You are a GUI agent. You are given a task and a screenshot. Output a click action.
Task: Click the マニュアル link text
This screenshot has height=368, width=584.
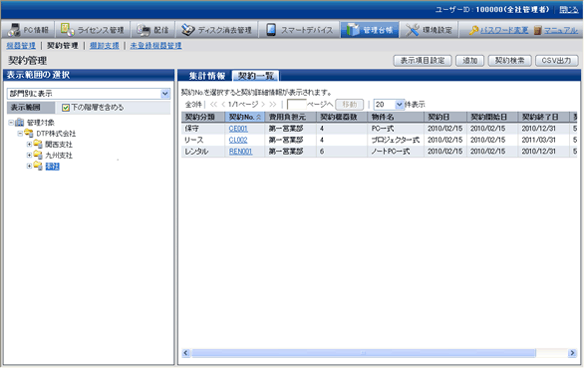[x=561, y=30]
